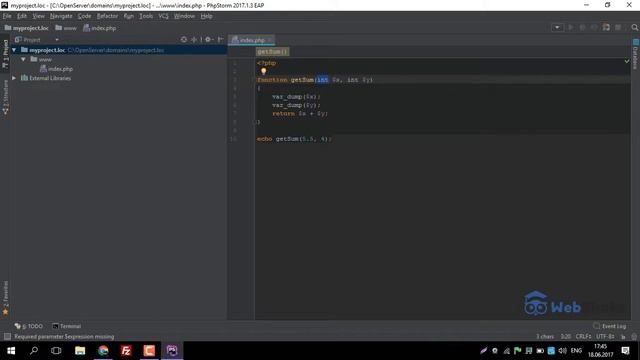Open the run configuration dropdown

557,27
